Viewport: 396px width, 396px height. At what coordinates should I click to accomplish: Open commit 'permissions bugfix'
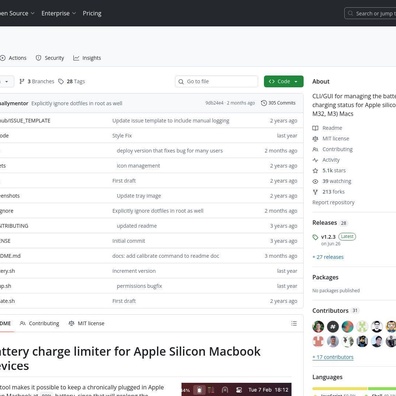[139, 286]
